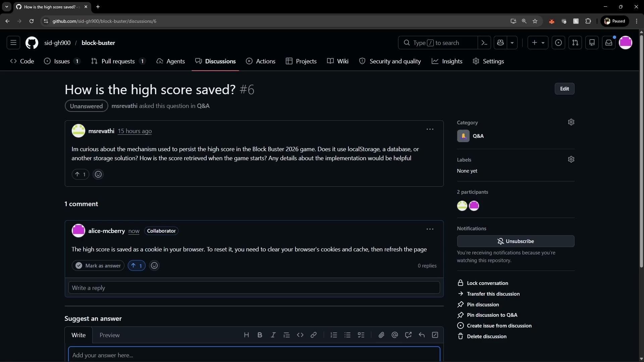The width and height of the screenshot is (644, 362).
Task: Toggle upvote on alice-mcberry's comment
Action: pyautogui.click(x=137, y=265)
